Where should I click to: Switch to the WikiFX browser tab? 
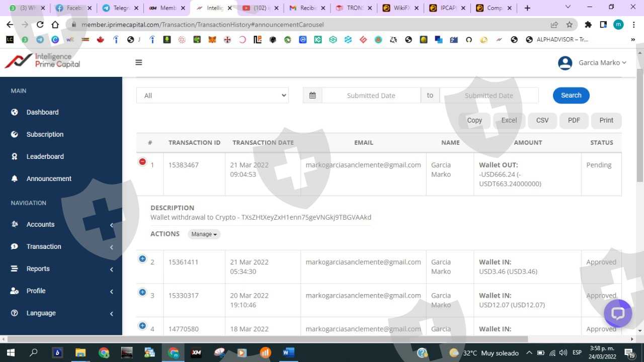[x=400, y=8]
